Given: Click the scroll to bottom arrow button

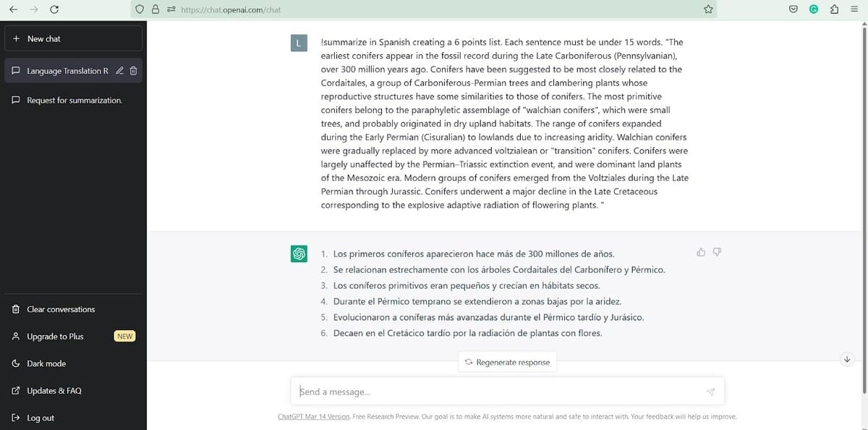Looking at the screenshot, I should click(847, 359).
